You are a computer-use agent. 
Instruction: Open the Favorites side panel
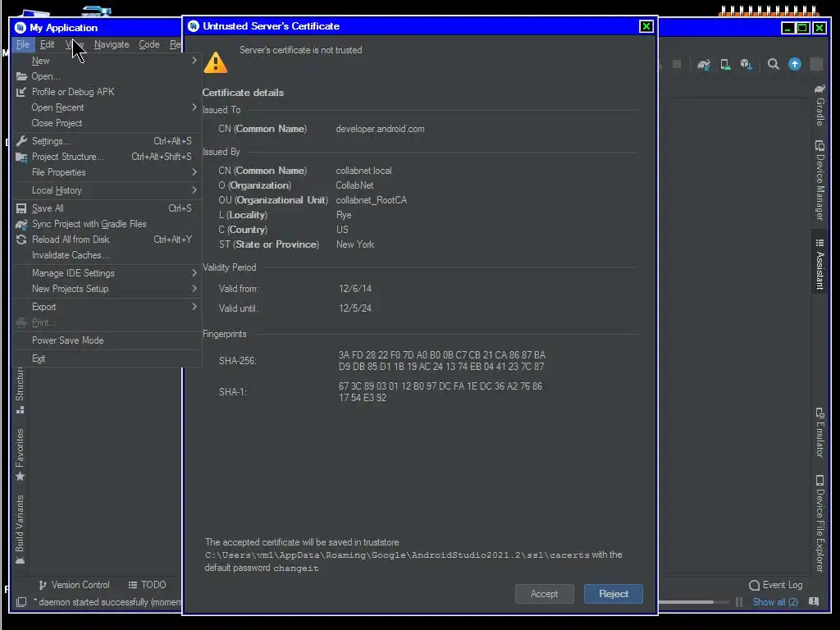click(20, 454)
